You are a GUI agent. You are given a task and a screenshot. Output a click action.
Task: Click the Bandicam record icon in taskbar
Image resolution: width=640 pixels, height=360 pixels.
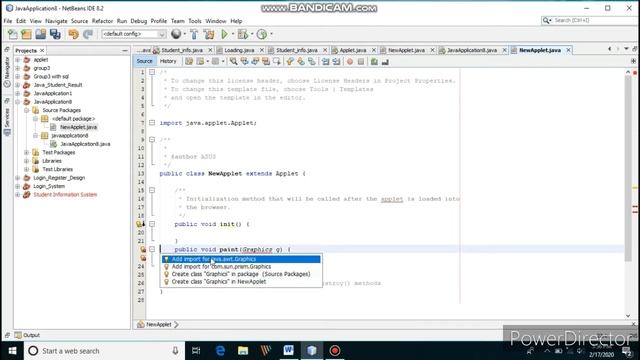pos(335,351)
